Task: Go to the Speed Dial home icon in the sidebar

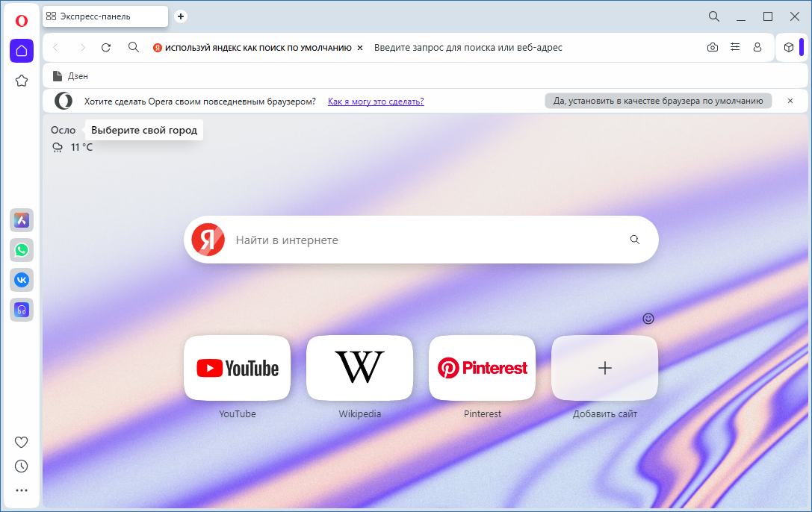Action: point(21,51)
